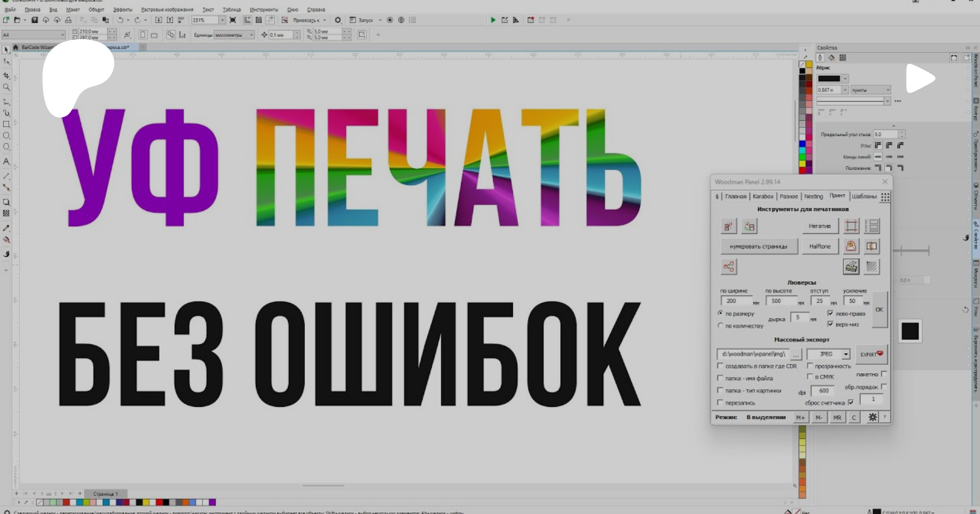Switch to the Nesting tab
The width and height of the screenshot is (980, 514).
pos(813,196)
